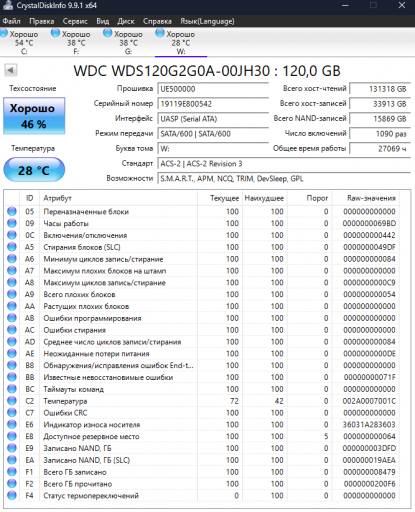Click the Атрибут column header

118,198
